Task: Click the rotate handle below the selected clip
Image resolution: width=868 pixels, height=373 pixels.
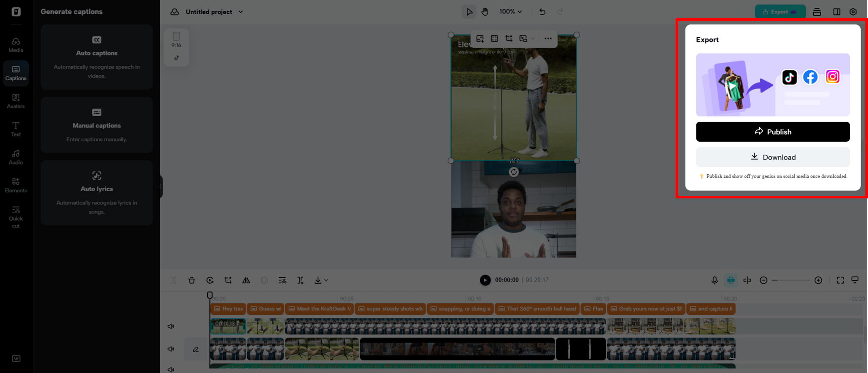Action: (x=514, y=172)
